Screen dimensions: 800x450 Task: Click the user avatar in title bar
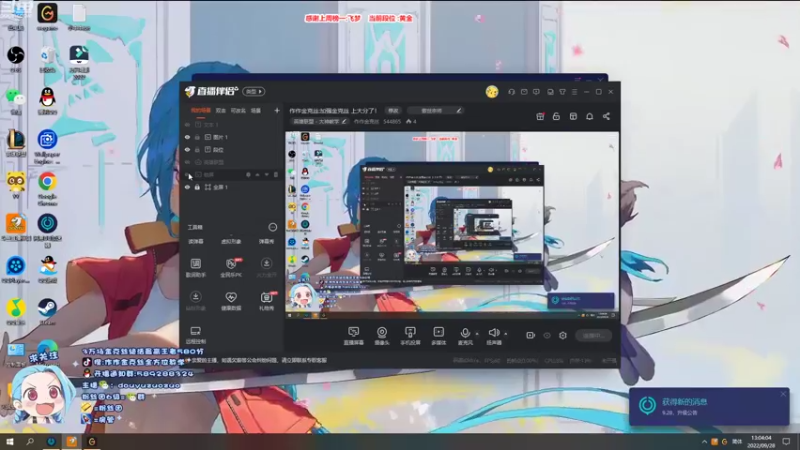[492, 92]
